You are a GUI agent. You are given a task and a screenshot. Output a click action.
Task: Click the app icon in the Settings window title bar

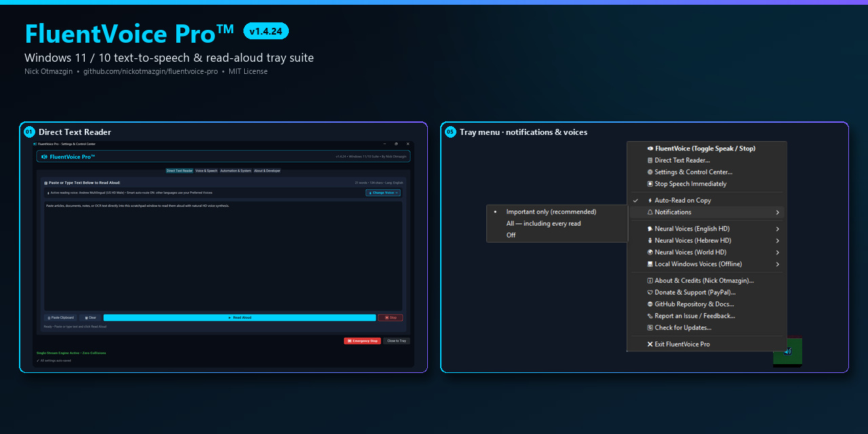point(35,144)
